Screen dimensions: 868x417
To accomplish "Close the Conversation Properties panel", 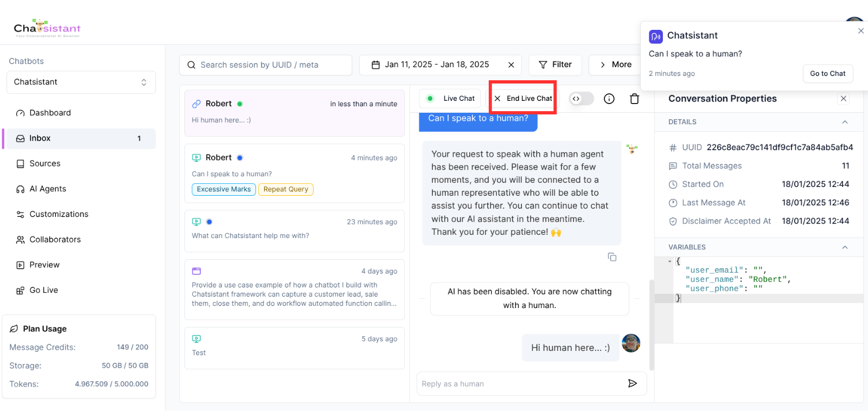I will (x=843, y=99).
